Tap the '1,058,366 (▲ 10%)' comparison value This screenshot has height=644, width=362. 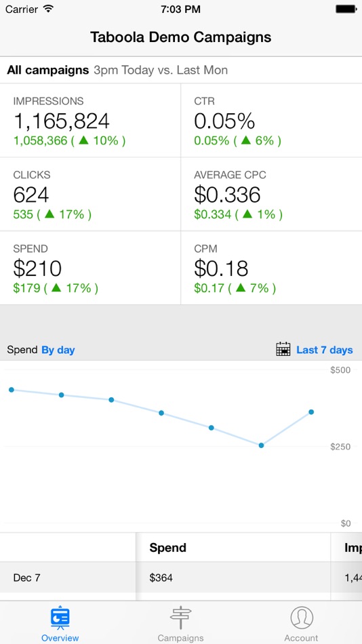point(69,141)
